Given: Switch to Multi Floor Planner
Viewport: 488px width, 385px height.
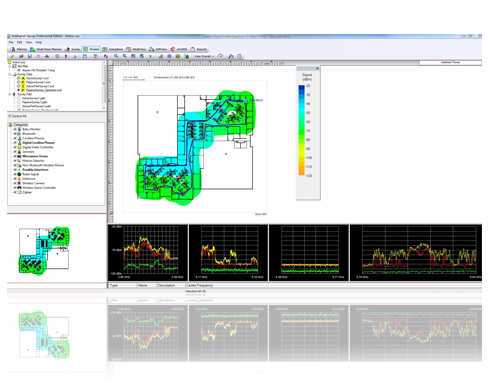Looking at the screenshot, I should (46, 49).
